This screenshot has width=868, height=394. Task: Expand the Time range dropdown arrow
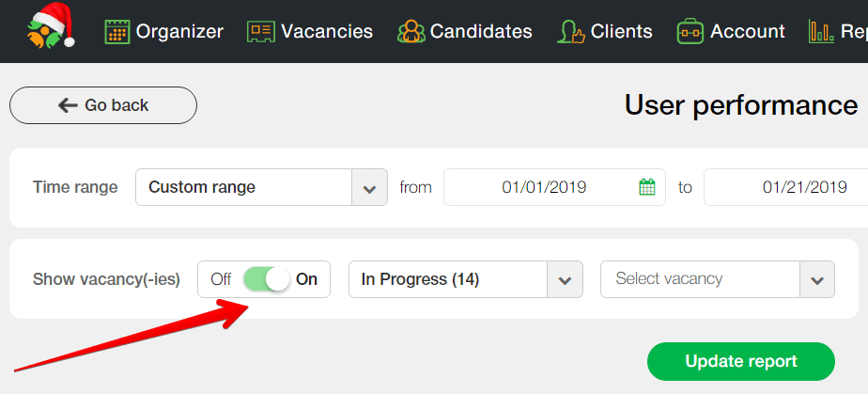369,187
